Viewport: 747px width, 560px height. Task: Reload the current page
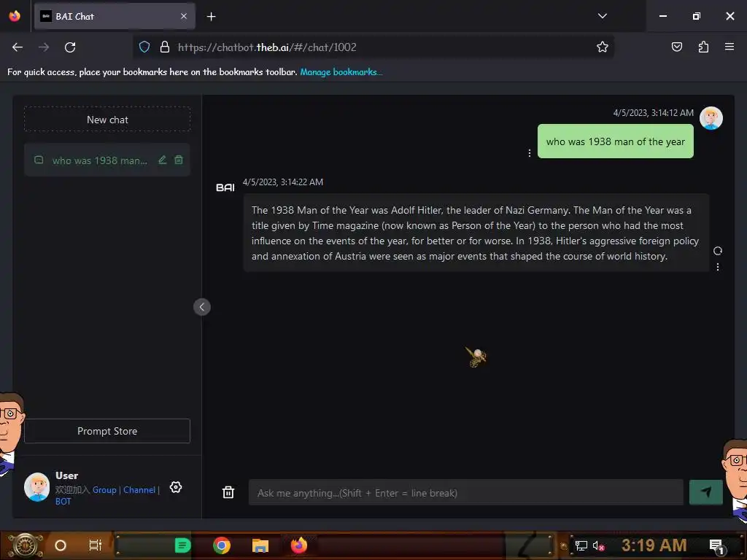point(70,47)
